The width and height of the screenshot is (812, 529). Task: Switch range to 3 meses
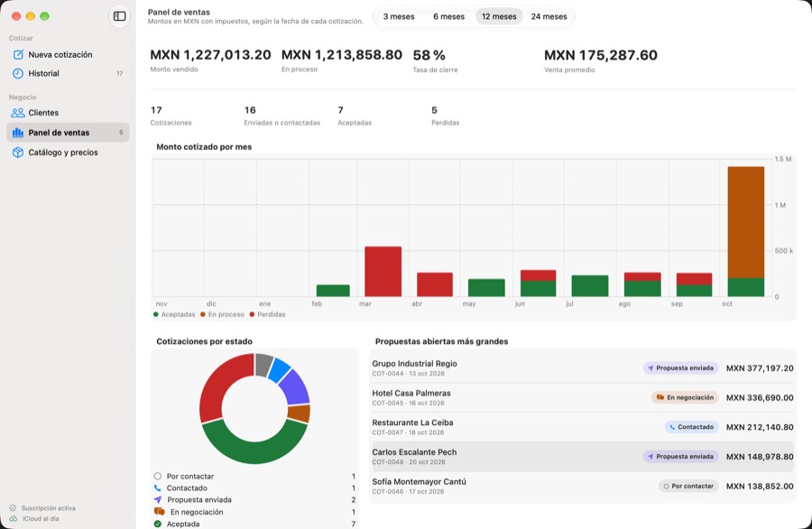click(399, 16)
